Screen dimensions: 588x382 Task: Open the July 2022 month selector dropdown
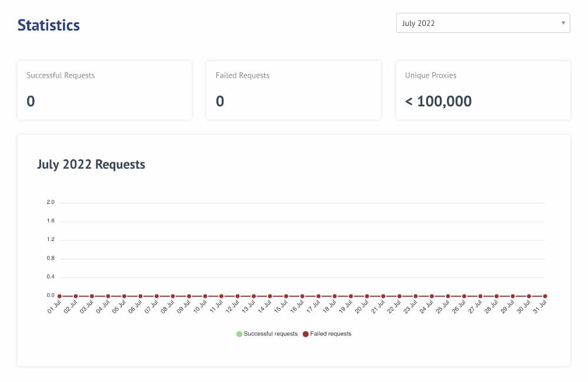482,23
